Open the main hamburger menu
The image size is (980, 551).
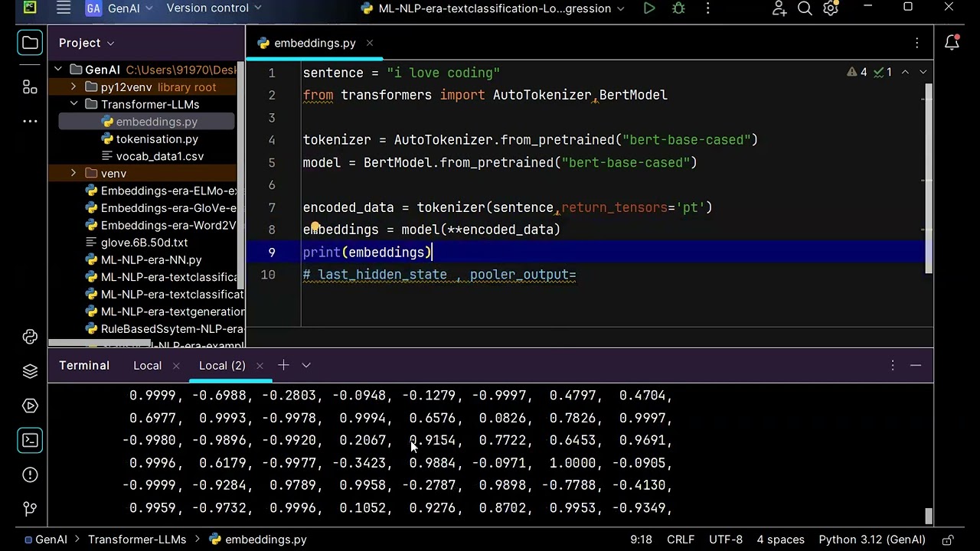tap(64, 8)
